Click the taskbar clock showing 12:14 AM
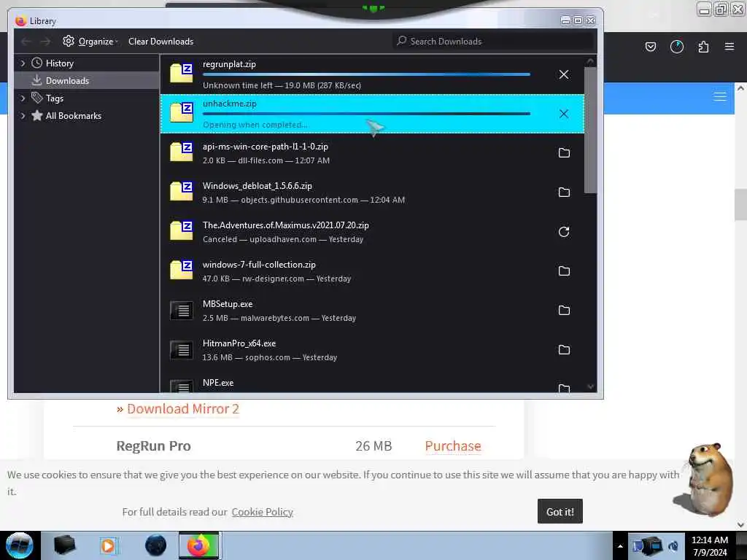This screenshot has height=560, width=747. point(709,546)
